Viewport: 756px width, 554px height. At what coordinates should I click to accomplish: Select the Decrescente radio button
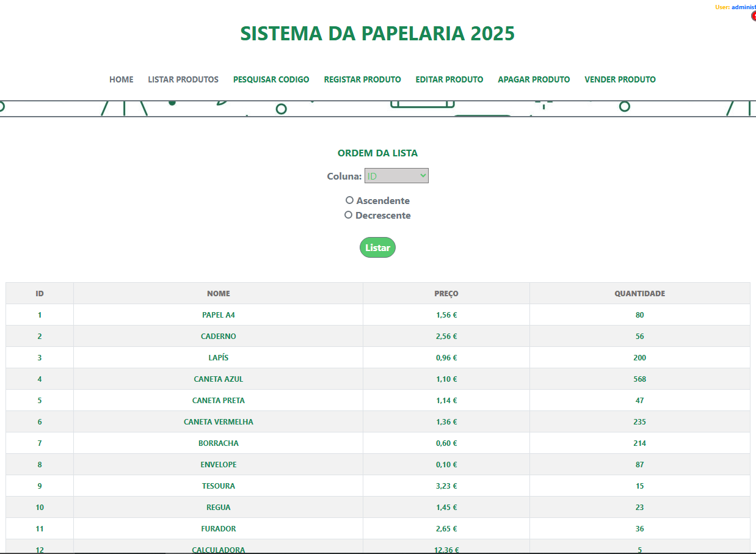(x=349, y=215)
